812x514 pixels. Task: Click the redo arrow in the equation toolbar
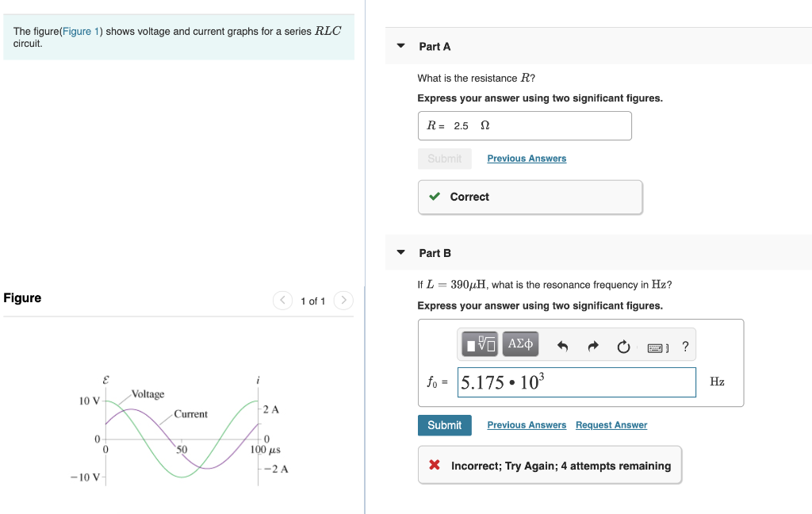click(x=593, y=344)
